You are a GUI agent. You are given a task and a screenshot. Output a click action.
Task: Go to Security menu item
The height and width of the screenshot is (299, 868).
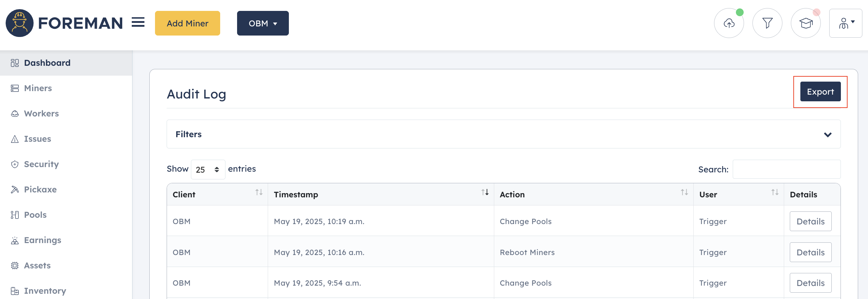tap(66, 164)
